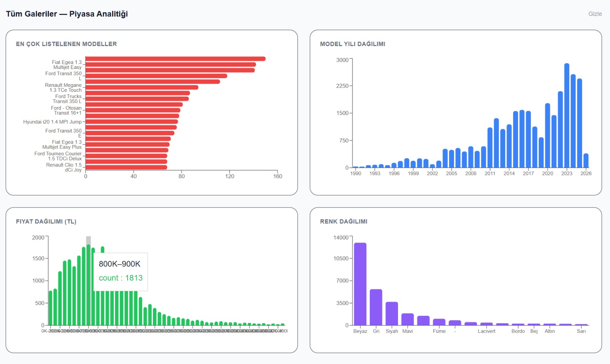This screenshot has width=610, height=364.
Task: Select the first green price bar 0K-100K
Action: coord(50,308)
